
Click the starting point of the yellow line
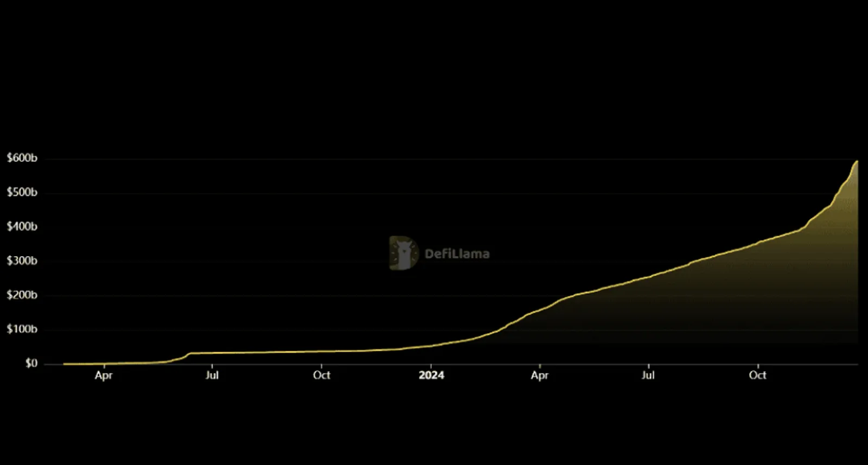pyautogui.click(x=64, y=364)
